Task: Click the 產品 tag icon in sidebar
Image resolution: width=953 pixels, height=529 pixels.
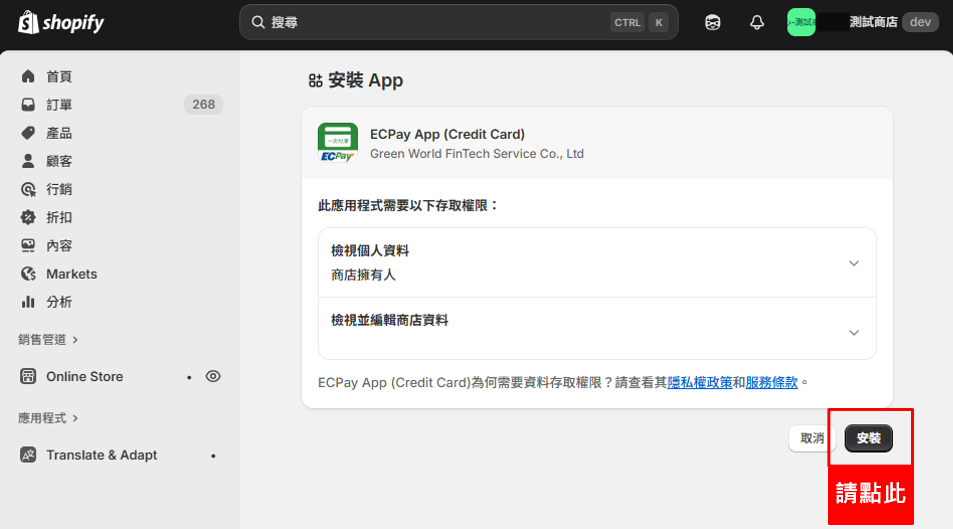Action: pos(28,133)
